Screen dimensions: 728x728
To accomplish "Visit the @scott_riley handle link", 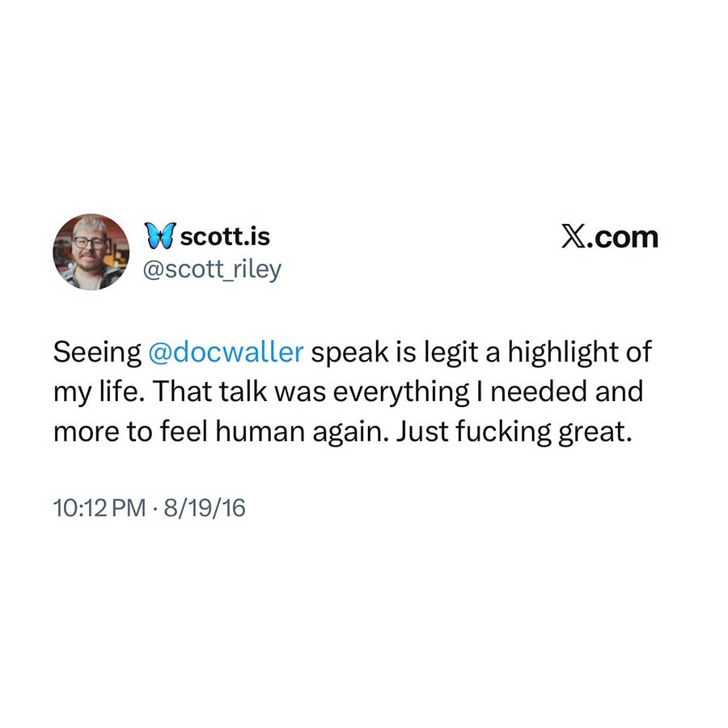I will click(212, 269).
